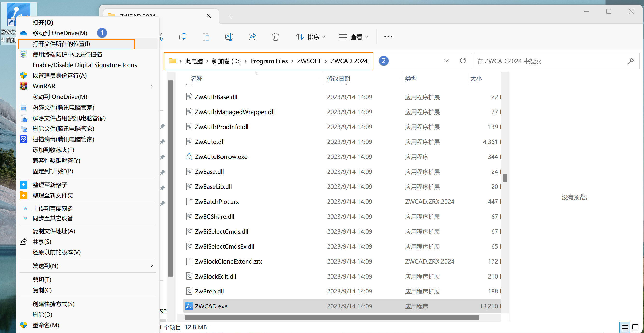Navigate to ZWSOFT breadcrumb
The image size is (644, 333).
click(x=309, y=61)
